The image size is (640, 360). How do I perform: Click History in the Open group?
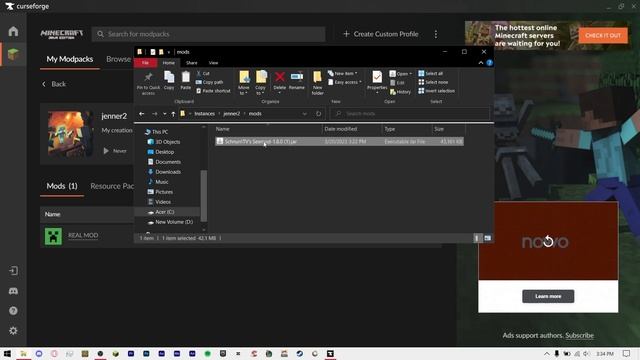[400, 92]
